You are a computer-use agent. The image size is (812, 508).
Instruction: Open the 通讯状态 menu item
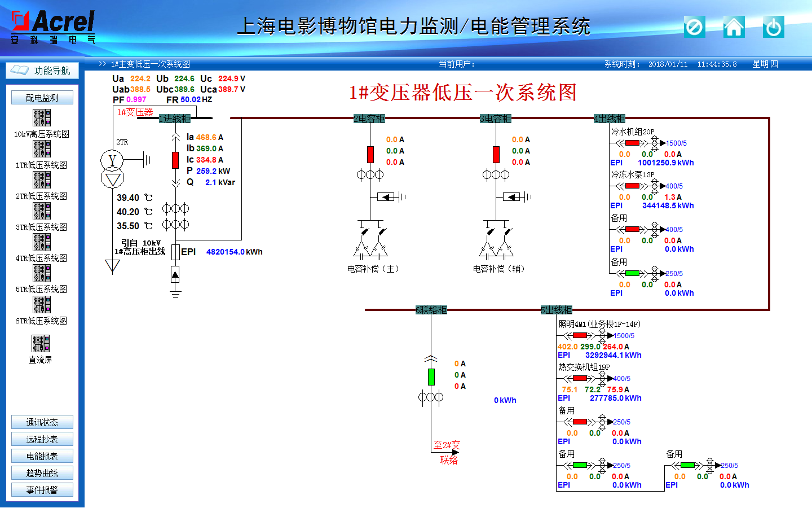[x=42, y=422]
